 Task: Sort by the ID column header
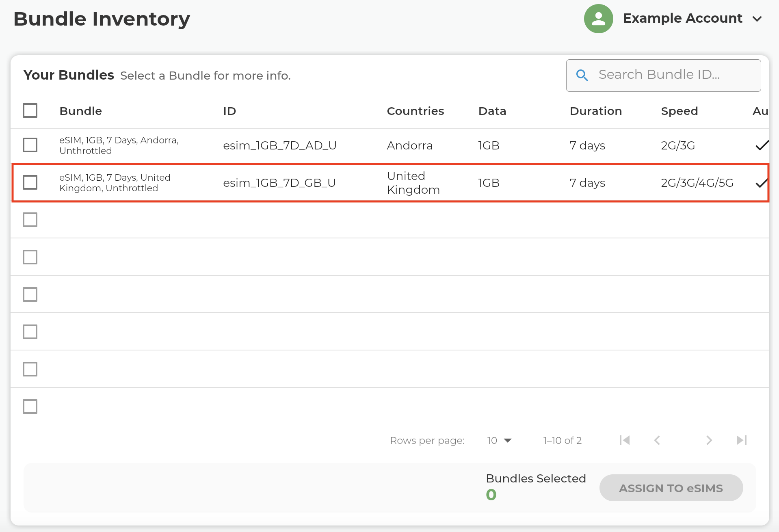click(x=229, y=111)
